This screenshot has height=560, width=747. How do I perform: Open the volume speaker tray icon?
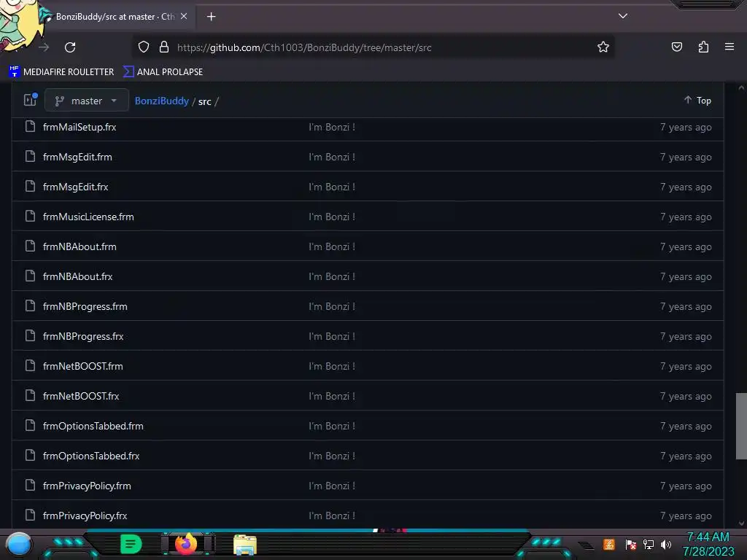(666, 545)
